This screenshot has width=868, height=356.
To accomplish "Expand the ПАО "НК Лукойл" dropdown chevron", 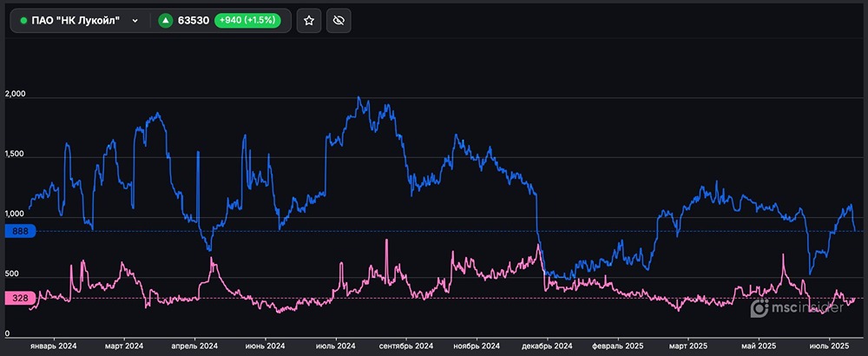I will 135,20.
